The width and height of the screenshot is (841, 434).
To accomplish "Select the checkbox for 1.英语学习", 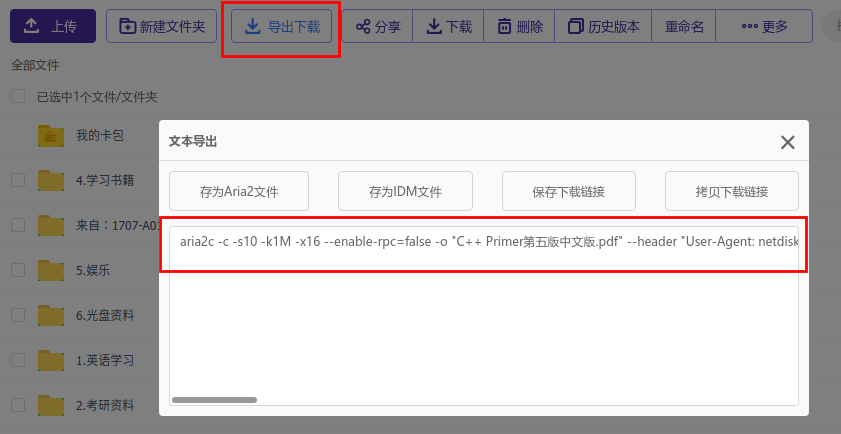I will pyautogui.click(x=18, y=359).
